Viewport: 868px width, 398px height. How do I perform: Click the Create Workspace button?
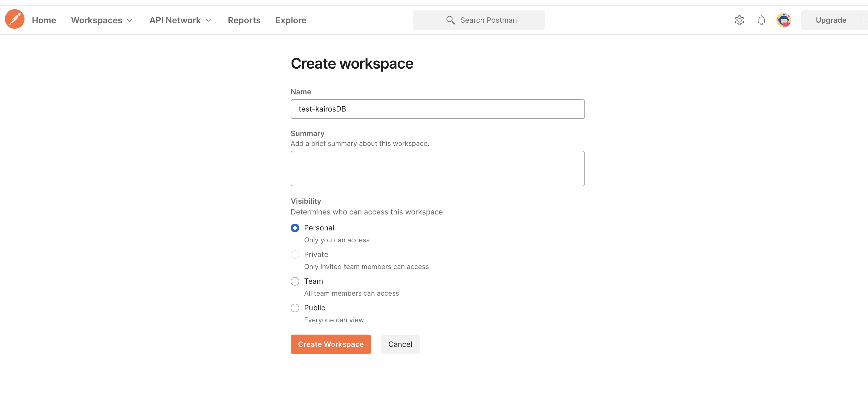331,344
